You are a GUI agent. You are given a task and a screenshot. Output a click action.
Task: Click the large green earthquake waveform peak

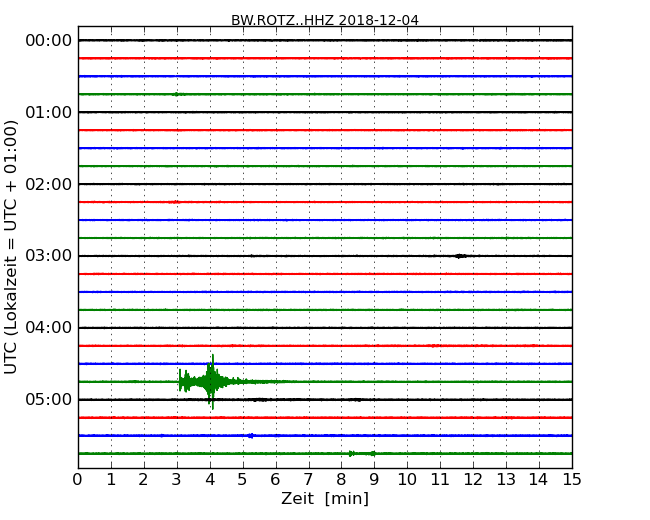[x=212, y=381]
